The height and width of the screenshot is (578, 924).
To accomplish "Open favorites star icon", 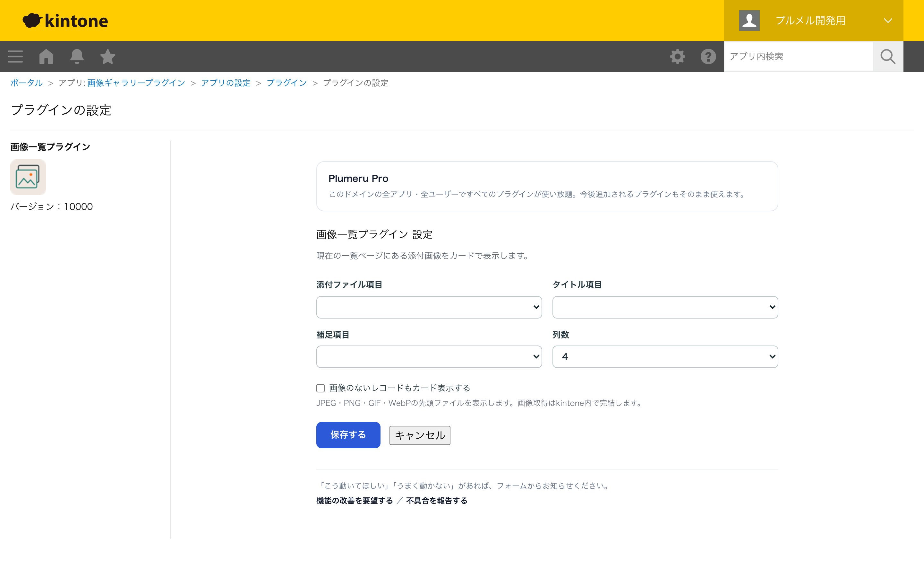I will pos(108,57).
